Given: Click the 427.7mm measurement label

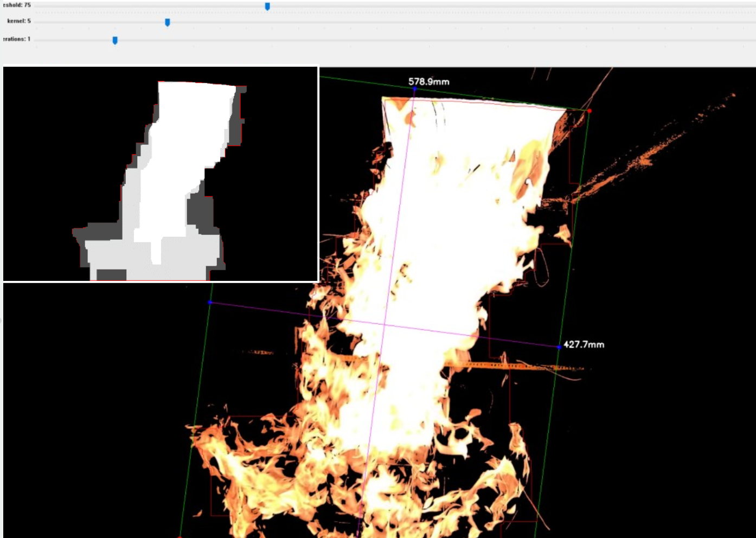Looking at the screenshot, I should point(584,344).
